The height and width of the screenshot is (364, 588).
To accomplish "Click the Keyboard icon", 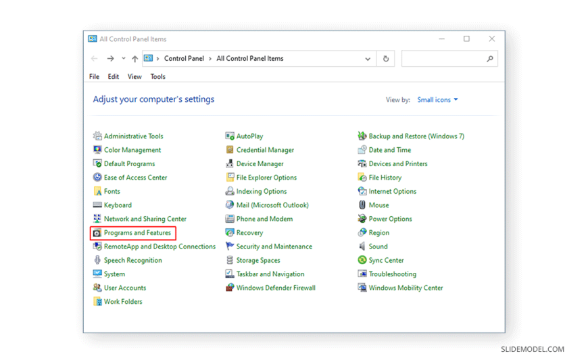I will [x=97, y=205].
